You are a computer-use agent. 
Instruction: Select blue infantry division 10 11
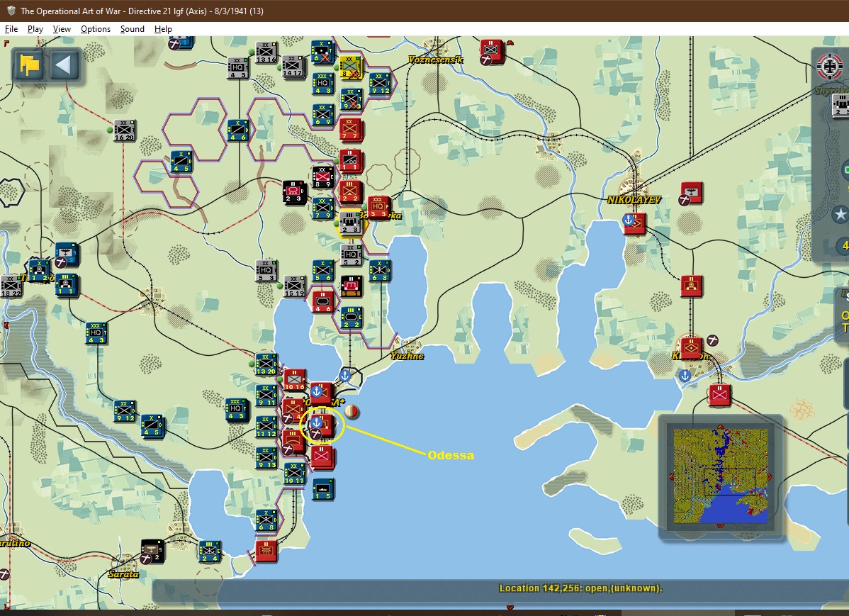pyautogui.click(x=294, y=472)
